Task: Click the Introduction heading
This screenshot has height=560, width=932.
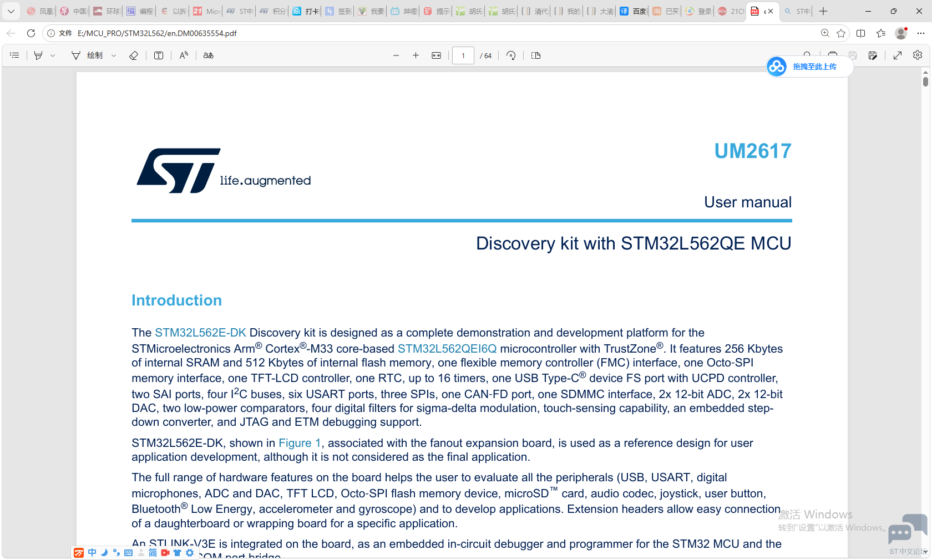Action: coord(176,301)
